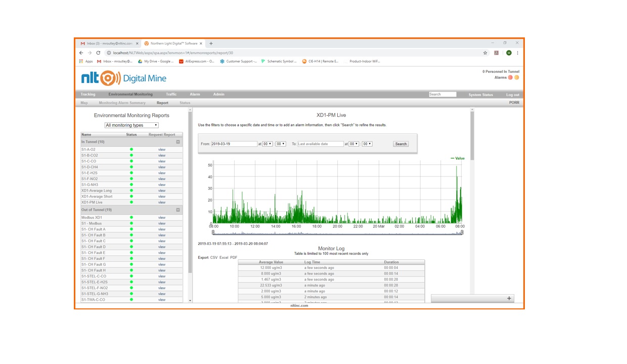The height and width of the screenshot is (364, 627).
Task: Click the browser reload icon
Action: (x=98, y=53)
